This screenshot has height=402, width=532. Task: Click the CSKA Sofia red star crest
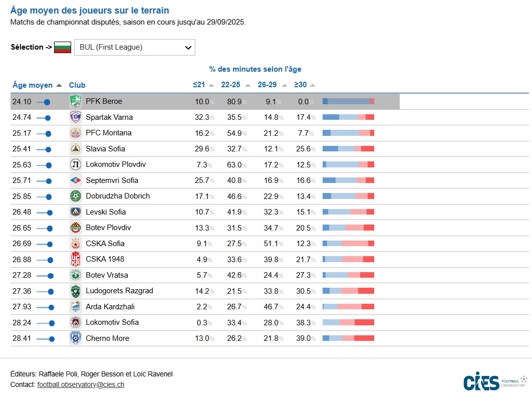(75, 244)
